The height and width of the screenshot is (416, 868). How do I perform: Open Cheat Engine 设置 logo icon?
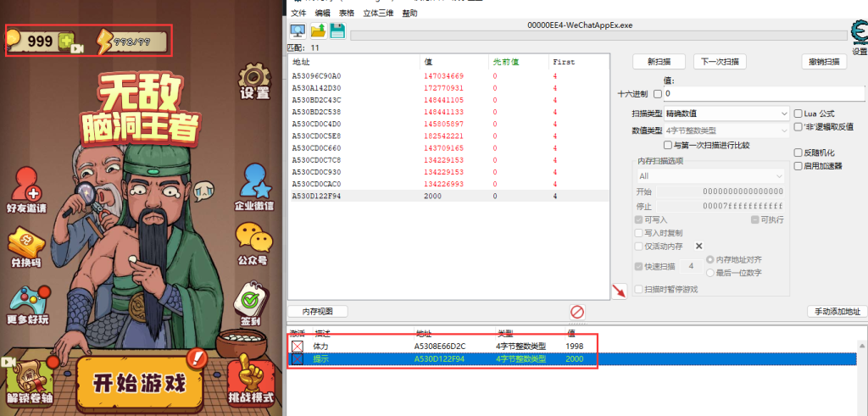click(860, 35)
